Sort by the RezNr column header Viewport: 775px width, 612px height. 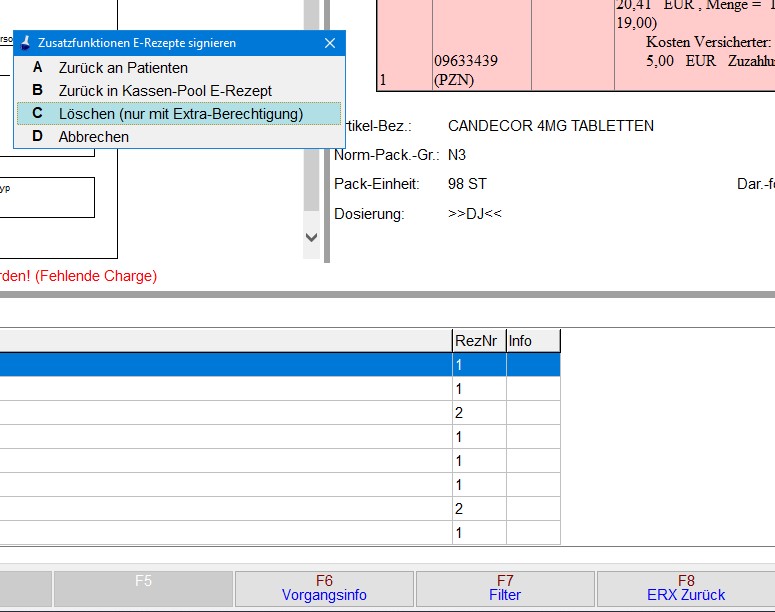478,341
